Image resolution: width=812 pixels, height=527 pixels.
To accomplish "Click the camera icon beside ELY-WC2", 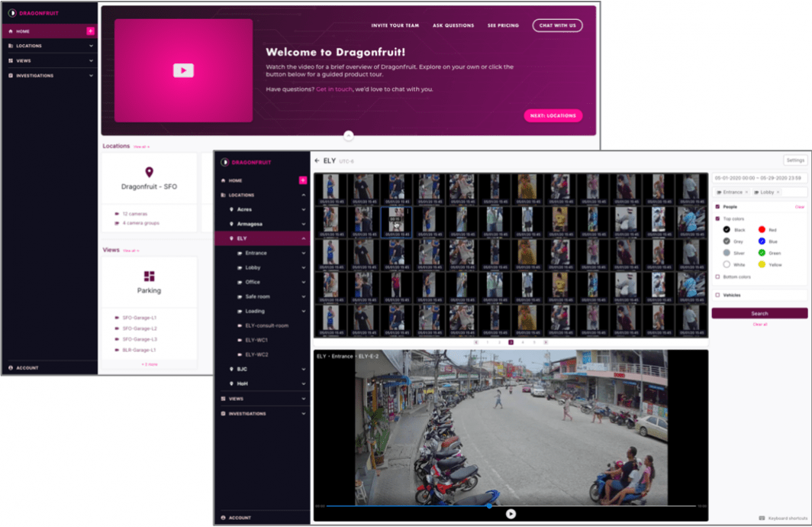I will 240,354.
